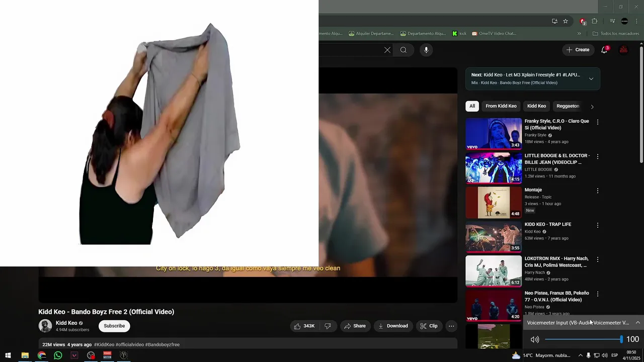644x362 pixels.
Task: Open Chrome three-dot menu
Action: [636, 21]
